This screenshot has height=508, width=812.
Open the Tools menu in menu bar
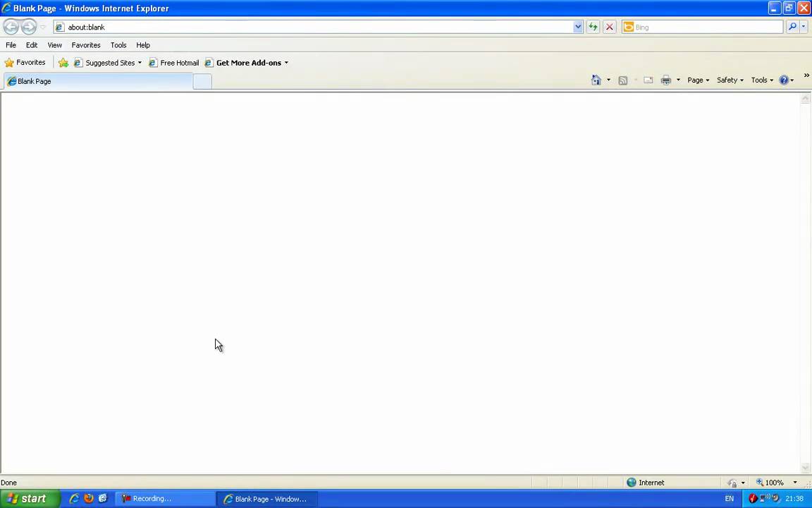pos(118,45)
